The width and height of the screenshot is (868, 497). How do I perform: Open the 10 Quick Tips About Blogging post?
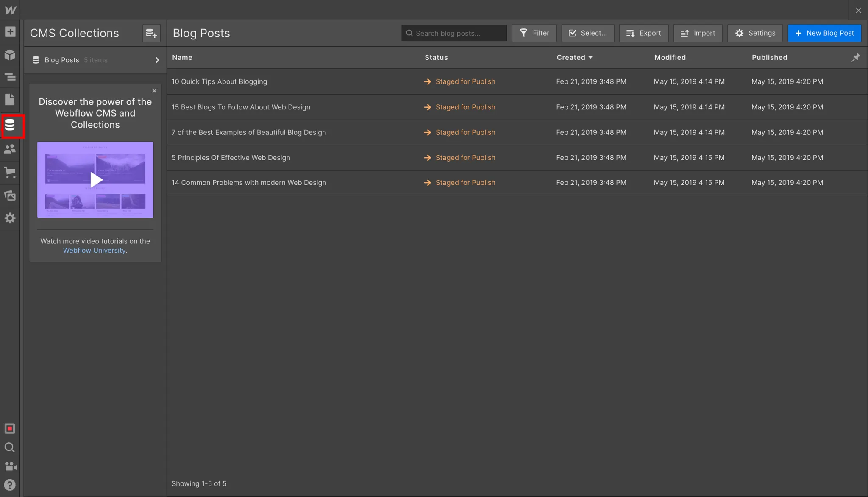(x=219, y=81)
